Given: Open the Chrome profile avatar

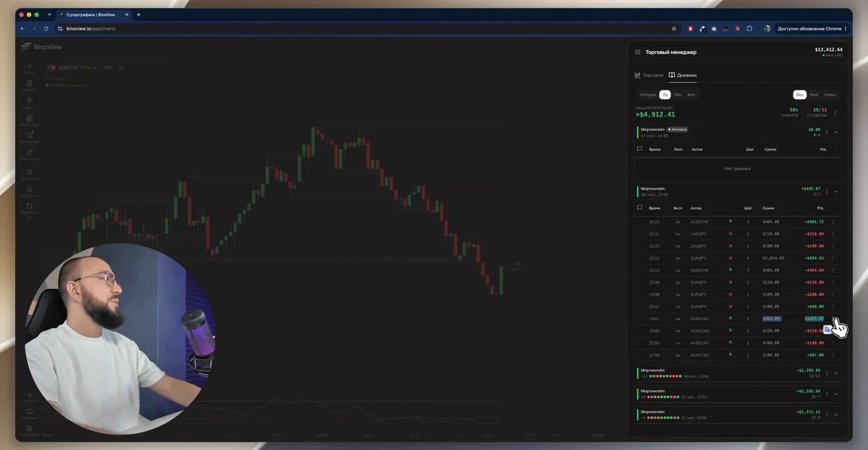Looking at the screenshot, I should (767, 29).
